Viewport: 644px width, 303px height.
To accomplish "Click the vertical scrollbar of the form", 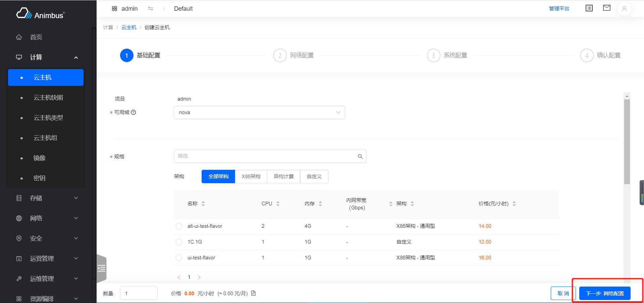I will point(627,141).
